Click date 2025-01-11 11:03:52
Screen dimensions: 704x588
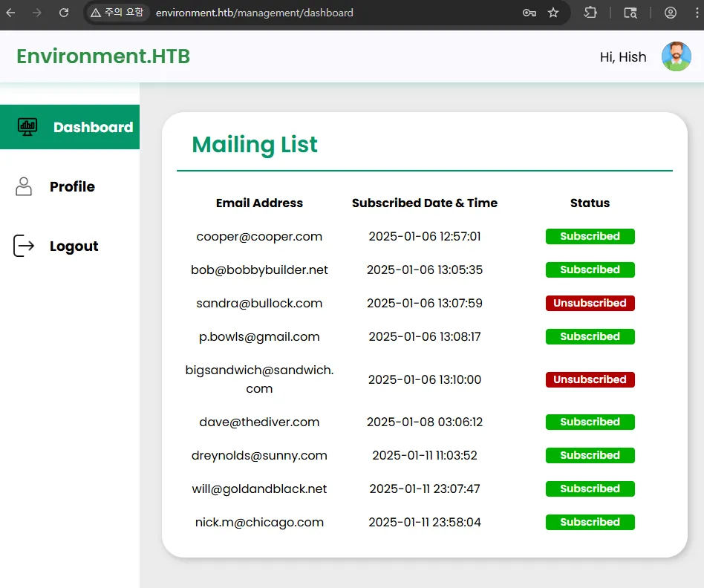click(425, 456)
